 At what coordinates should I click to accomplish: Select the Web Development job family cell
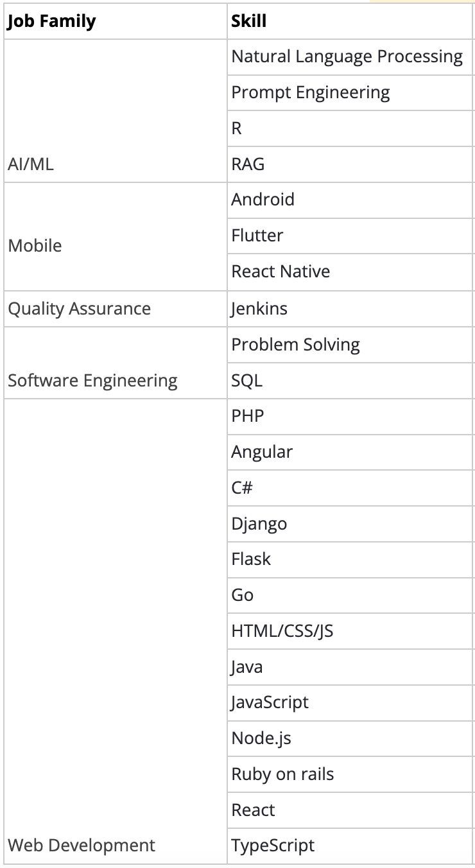[x=82, y=846]
